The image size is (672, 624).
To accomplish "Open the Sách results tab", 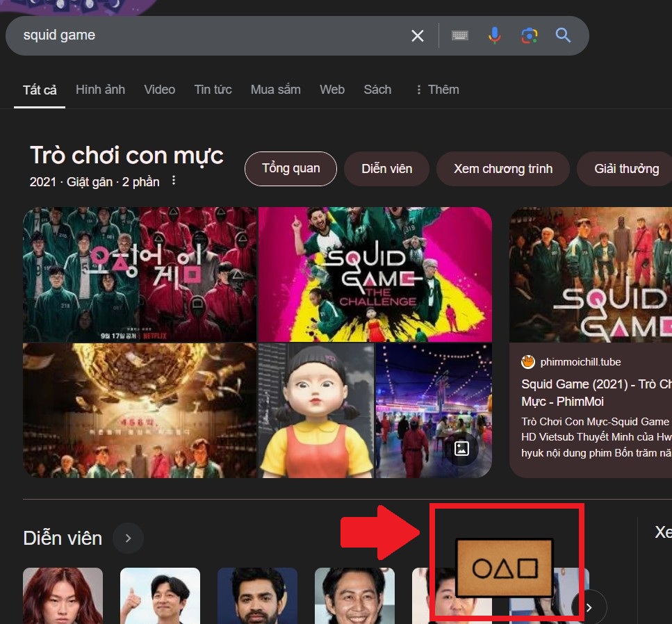I will click(x=377, y=90).
